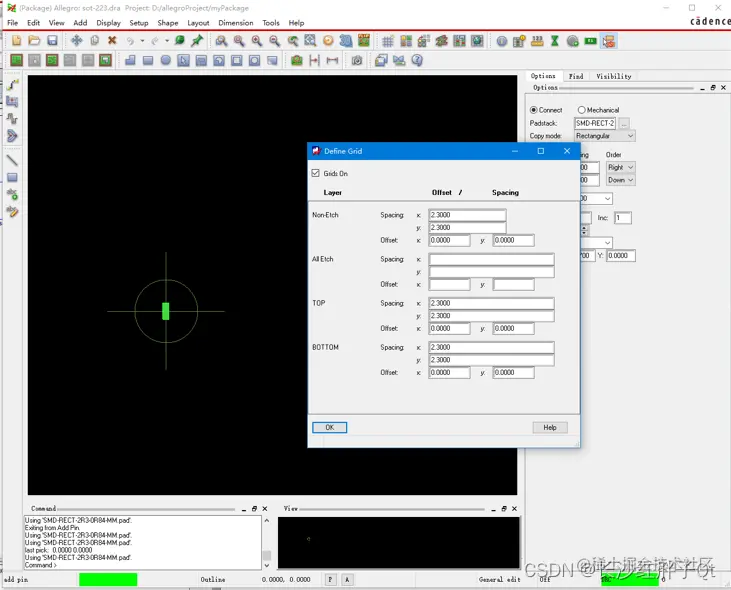Click the Zoom Out magnifier icon
This screenshot has height=590, width=731.
click(x=275, y=41)
